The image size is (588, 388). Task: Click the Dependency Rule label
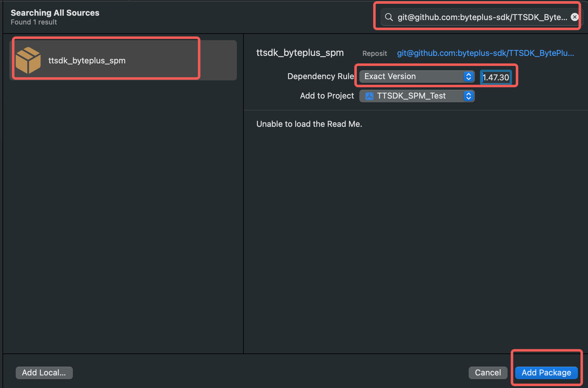(x=320, y=77)
